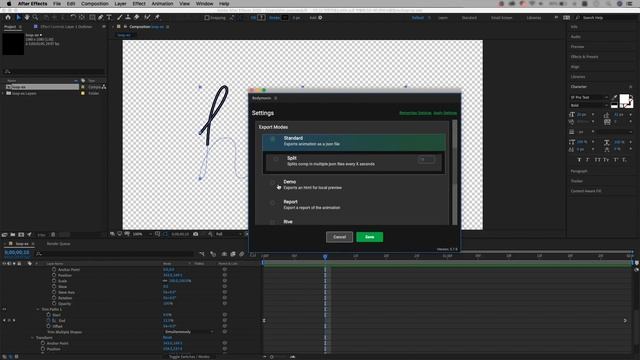640x360 pixels.
Task: Select the Pen tool in the toolbar
Action: pyautogui.click(x=100, y=18)
